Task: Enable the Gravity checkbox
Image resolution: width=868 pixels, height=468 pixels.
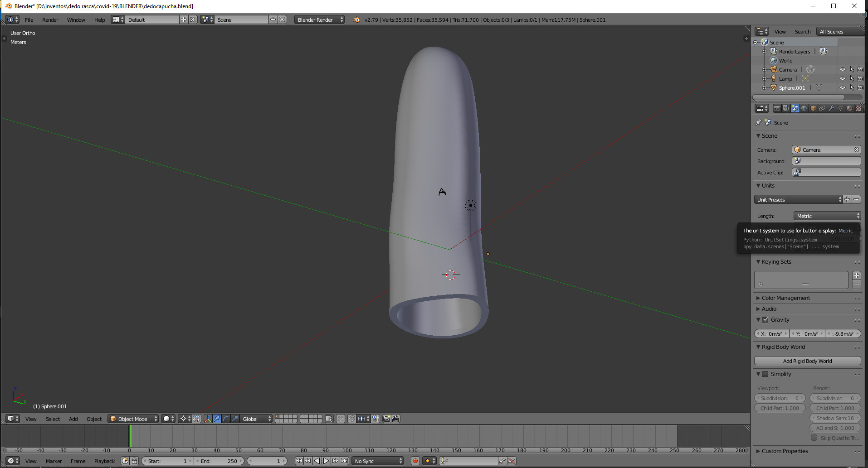Action: 766,319
